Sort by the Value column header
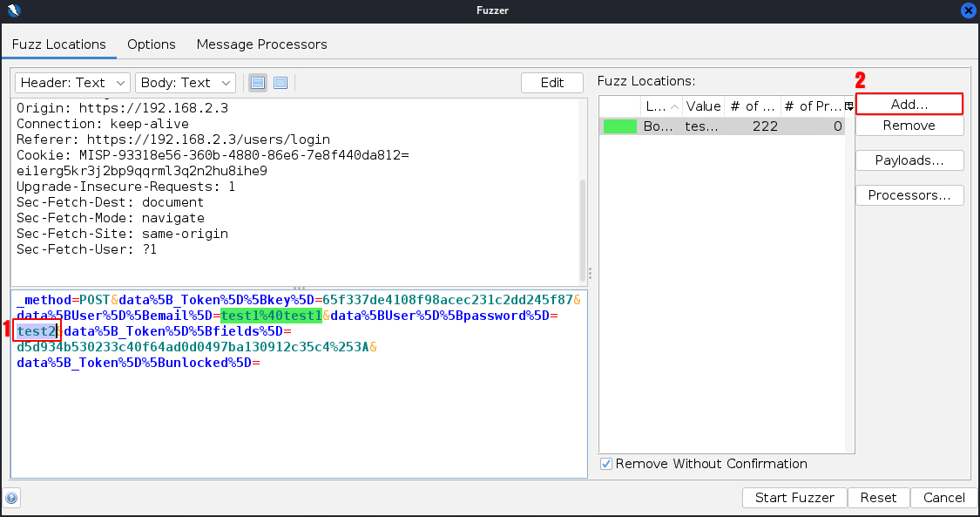980x517 pixels. coord(702,106)
